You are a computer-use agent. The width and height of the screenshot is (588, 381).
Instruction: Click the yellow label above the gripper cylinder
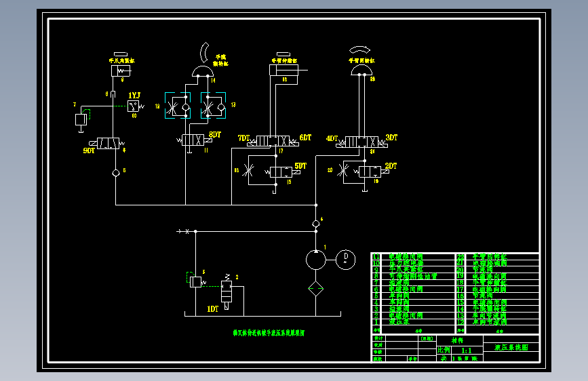point(122,60)
